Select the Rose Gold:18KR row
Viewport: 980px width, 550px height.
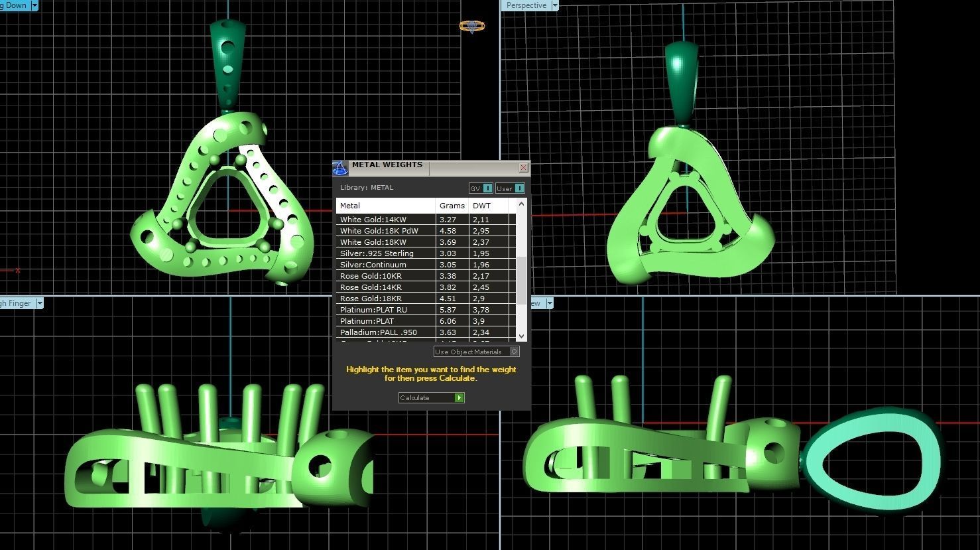point(426,299)
